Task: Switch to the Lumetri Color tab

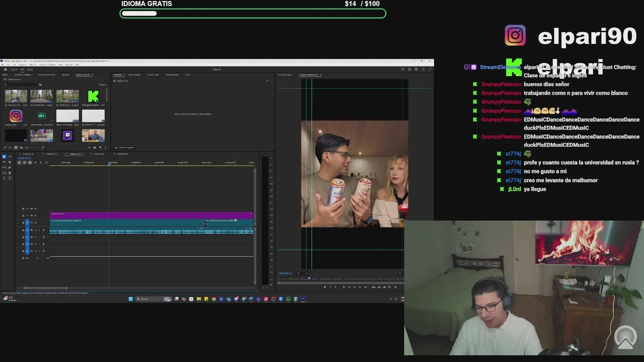Action: [153, 74]
